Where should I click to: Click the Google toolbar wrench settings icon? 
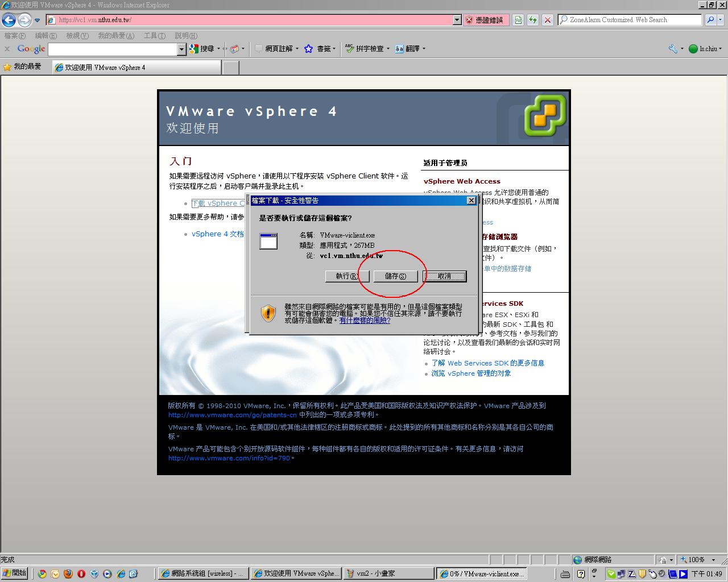click(x=673, y=49)
